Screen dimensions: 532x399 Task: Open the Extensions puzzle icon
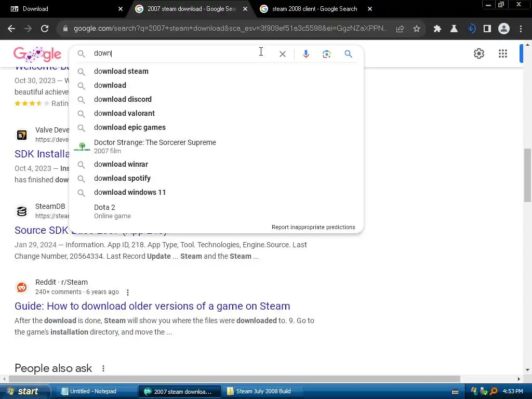click(x=437, y=29)
